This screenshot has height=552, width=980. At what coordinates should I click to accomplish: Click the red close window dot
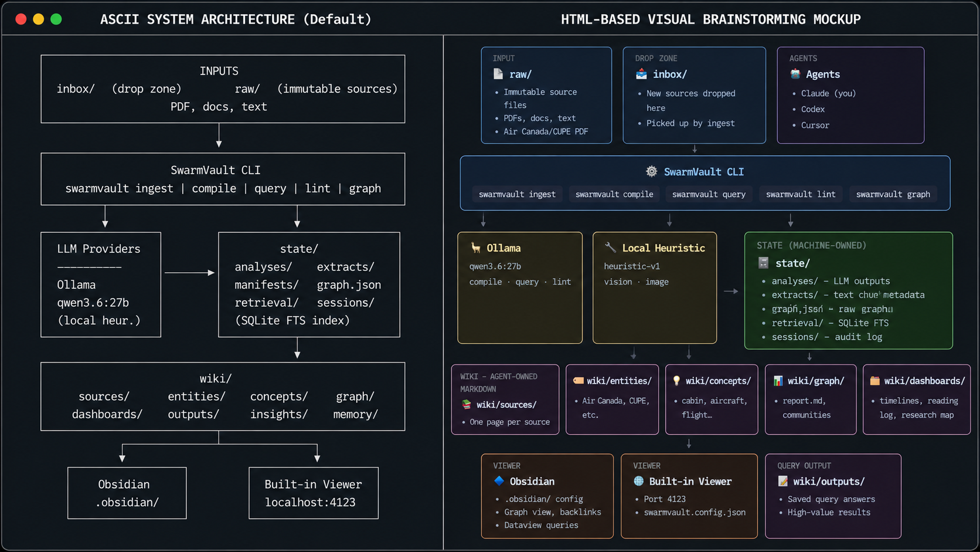(x=21, y=19)
